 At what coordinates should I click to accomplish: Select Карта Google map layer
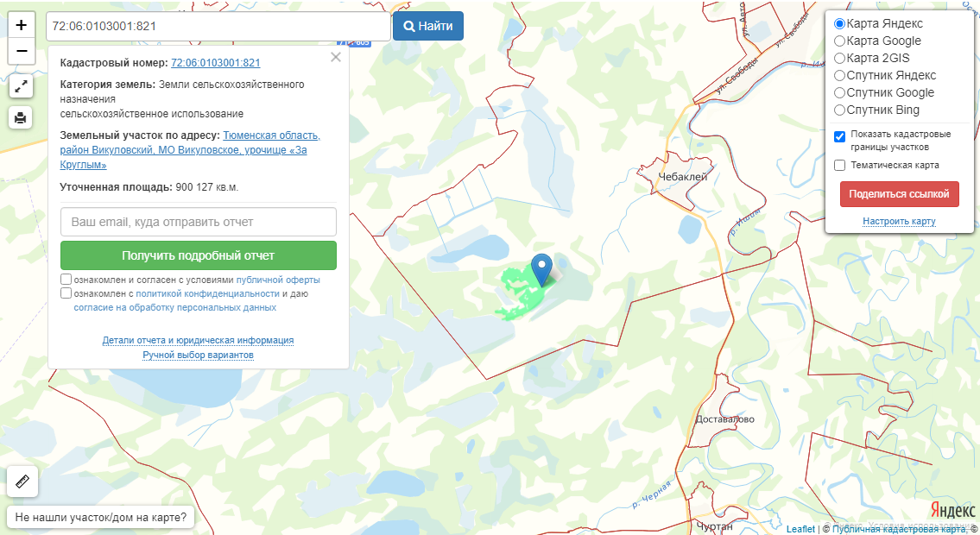point(840,41)
